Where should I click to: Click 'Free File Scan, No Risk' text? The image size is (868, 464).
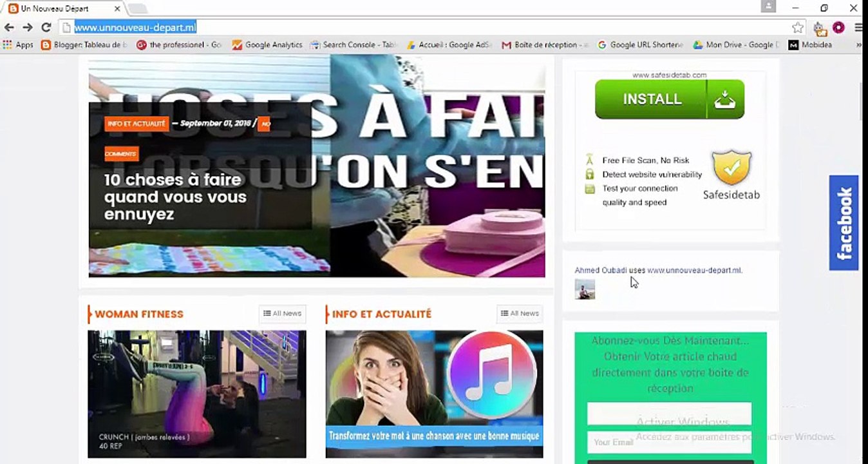pos(646,160)
